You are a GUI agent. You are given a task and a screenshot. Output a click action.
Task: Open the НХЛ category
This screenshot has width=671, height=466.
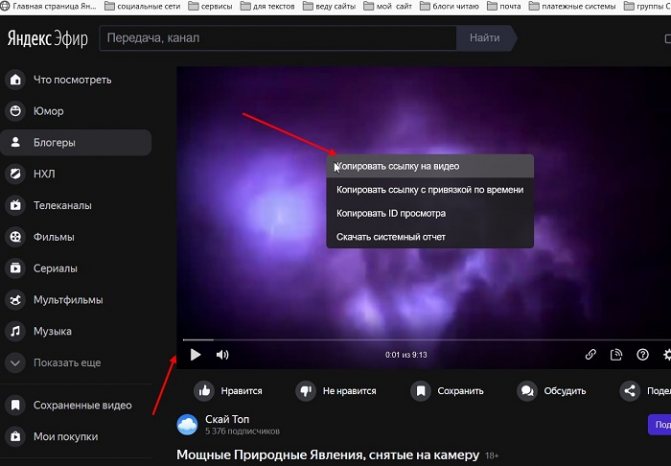pos(44,174)
